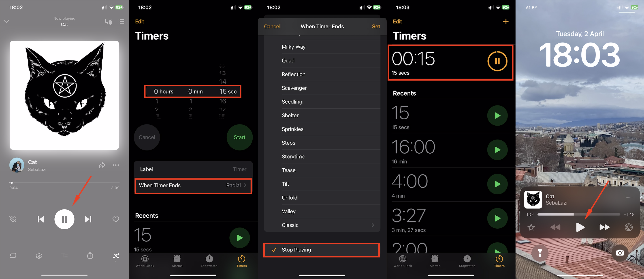Tap the Start button for new timer

tap(239, 137)
